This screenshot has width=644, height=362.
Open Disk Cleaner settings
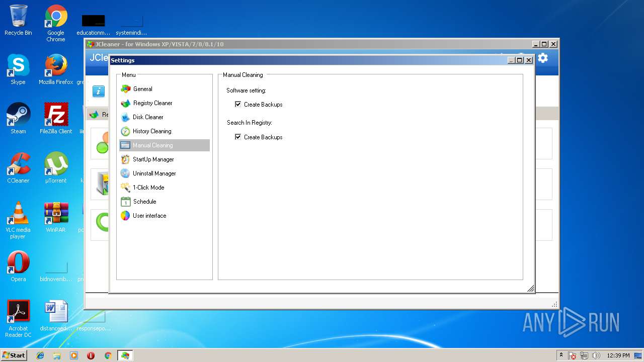point(165,117)
